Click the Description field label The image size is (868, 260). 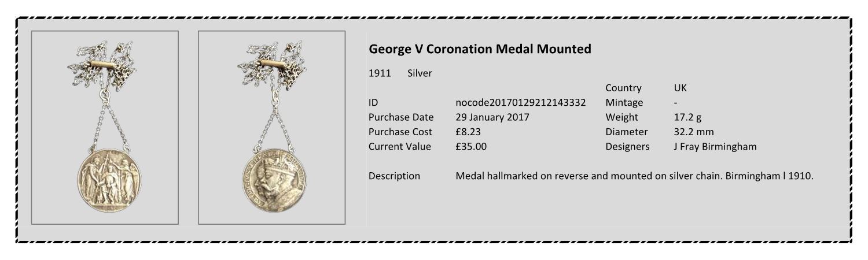394,176
